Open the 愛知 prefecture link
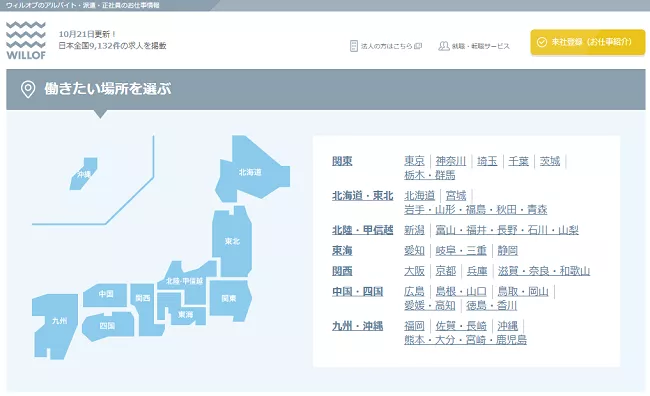Image resolution: width=650 pixels, height=396 pixels. point(415,250)
